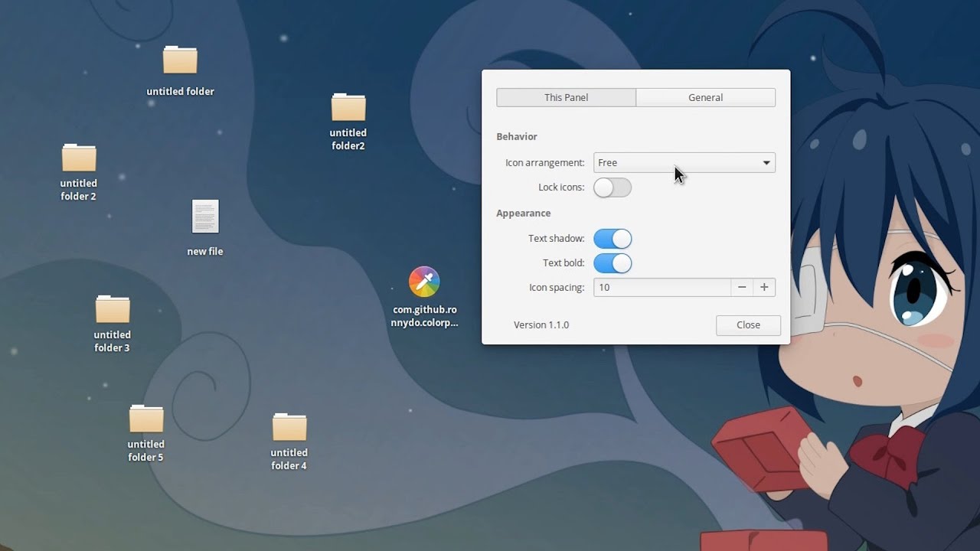
Task: Click the Icon spacing value field
Action: [x=661, y=287]
